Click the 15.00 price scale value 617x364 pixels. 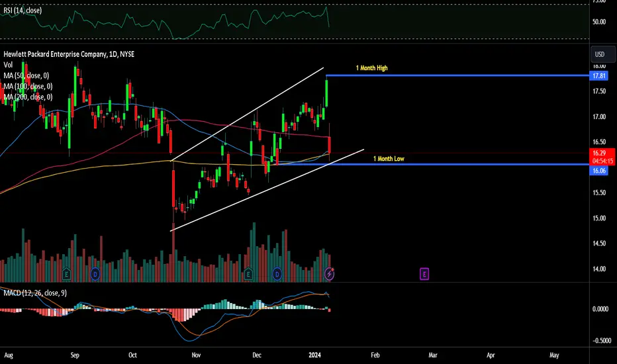pyautogui.click(x=599, y=218)
